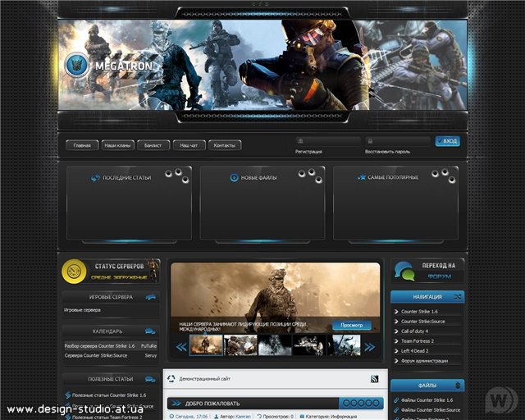Screen dimensions: 525x420
Task: Click the Регистрация link
Action: tap(308, 152)
